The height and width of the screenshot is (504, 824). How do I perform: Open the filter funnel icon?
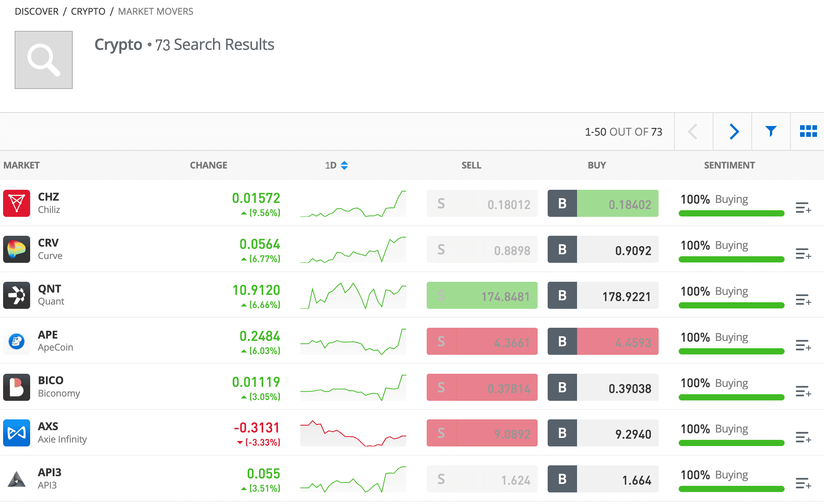[x=771, y=131]
